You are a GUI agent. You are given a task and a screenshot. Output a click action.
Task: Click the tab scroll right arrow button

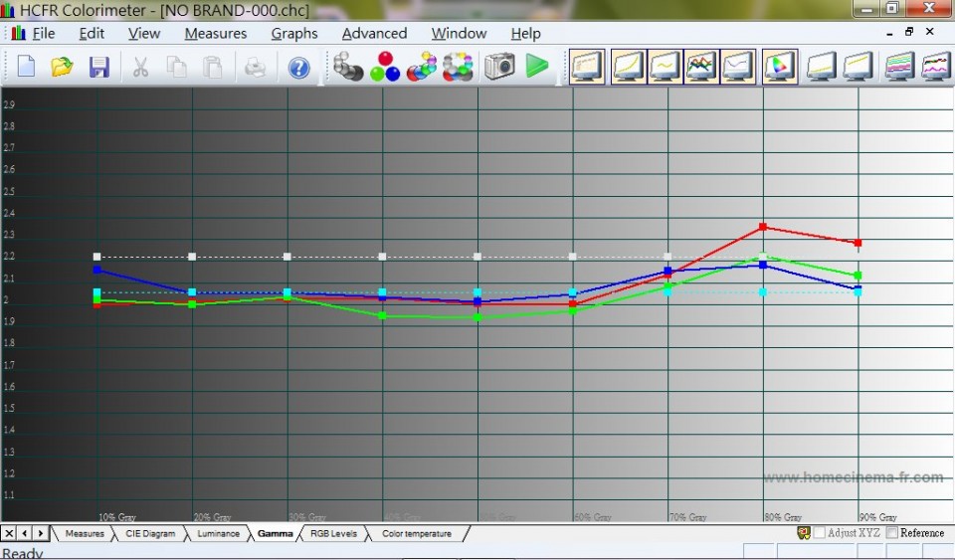[x=41, y=534]
